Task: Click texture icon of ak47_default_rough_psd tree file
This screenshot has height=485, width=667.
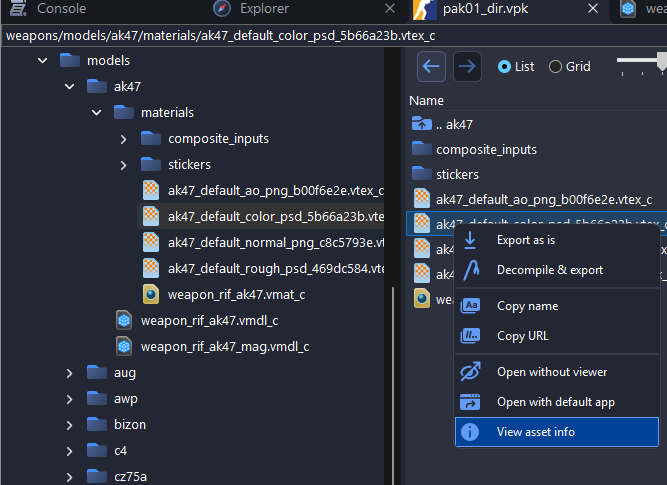Action: click(x=151, y=268)
